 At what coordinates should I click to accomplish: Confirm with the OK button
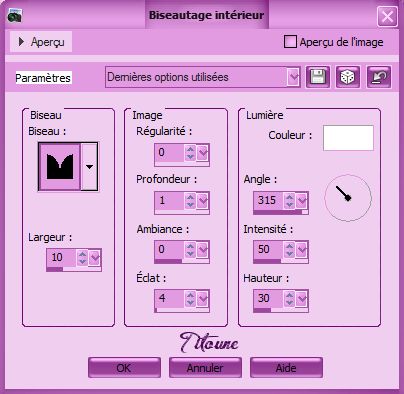[124, 368]
